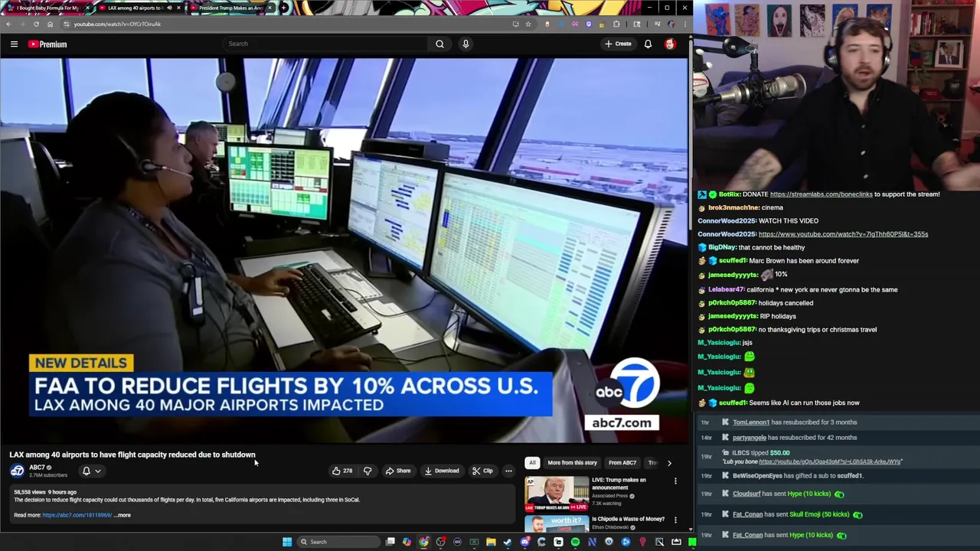
Task: Select the More from this story chip
Action: tap(572, 463)
